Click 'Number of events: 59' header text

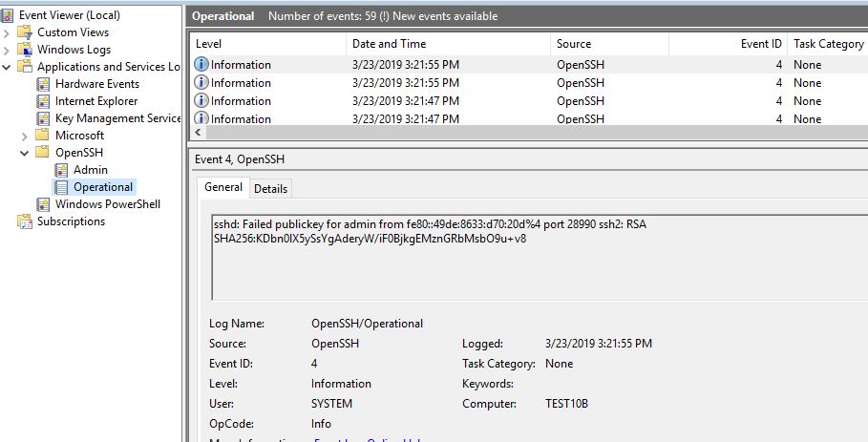[x=323, y=16]
